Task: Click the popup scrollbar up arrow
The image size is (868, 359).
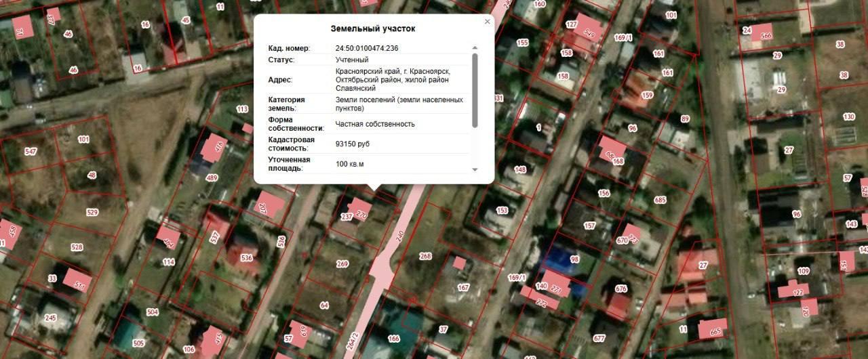Action: pos(475,48)
